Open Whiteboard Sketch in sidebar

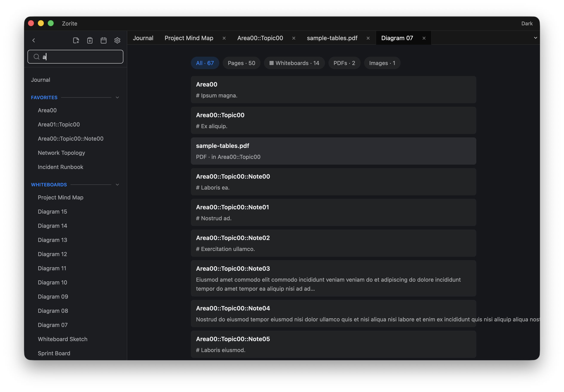tap(62, 339)
